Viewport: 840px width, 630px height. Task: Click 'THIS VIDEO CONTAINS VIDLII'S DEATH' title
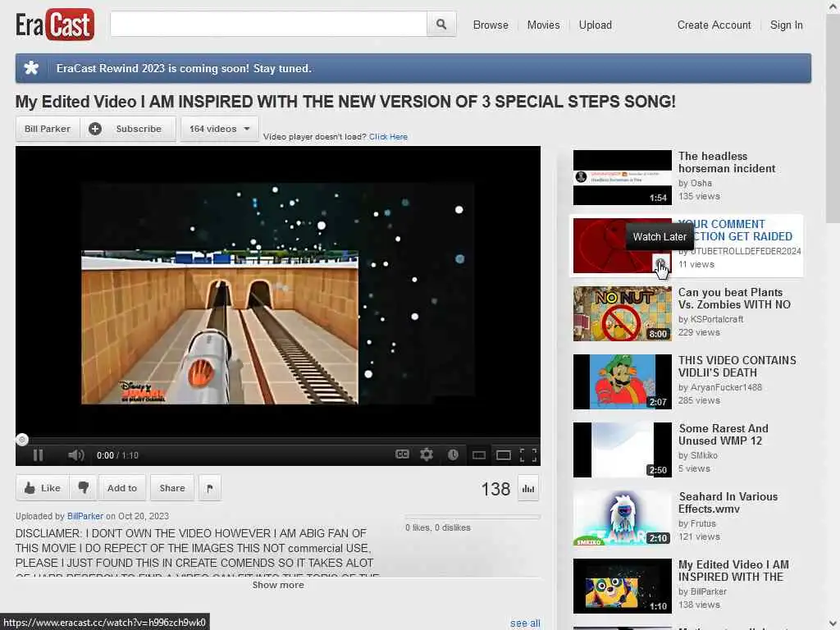(x=737, y=367)
